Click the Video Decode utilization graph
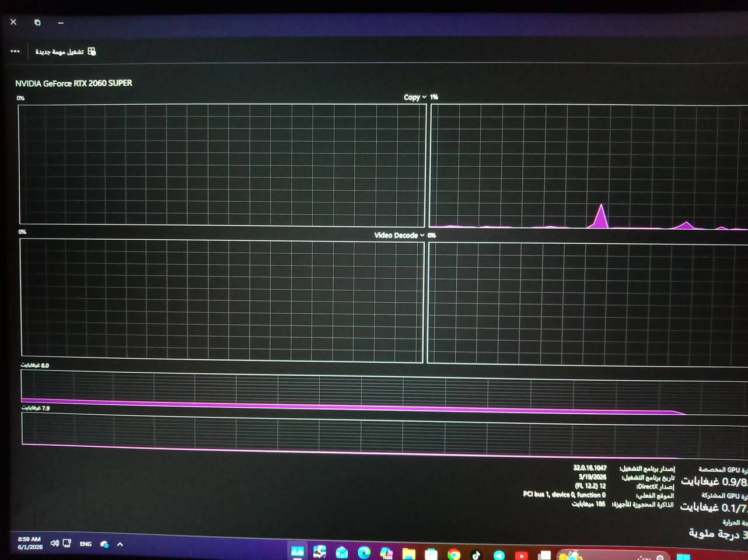 [222, 300]
